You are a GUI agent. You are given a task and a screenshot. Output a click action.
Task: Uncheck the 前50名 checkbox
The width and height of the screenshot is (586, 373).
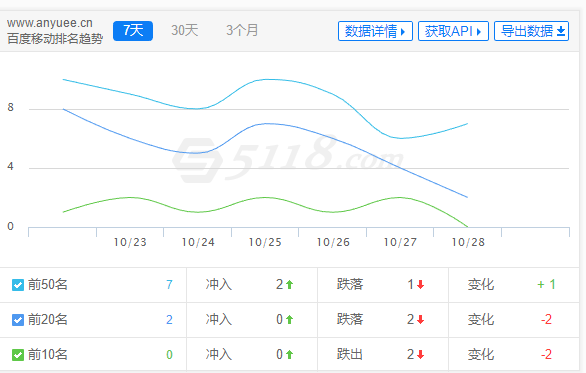(18, 285)
